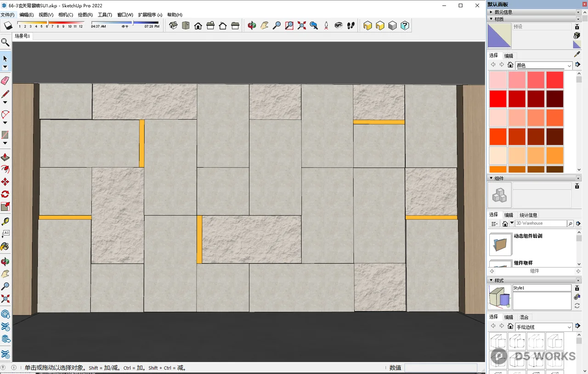The width and height of the screenshot is (588, 374).
Task: Activate the Walk footprints tool
Action: (351, 26)
